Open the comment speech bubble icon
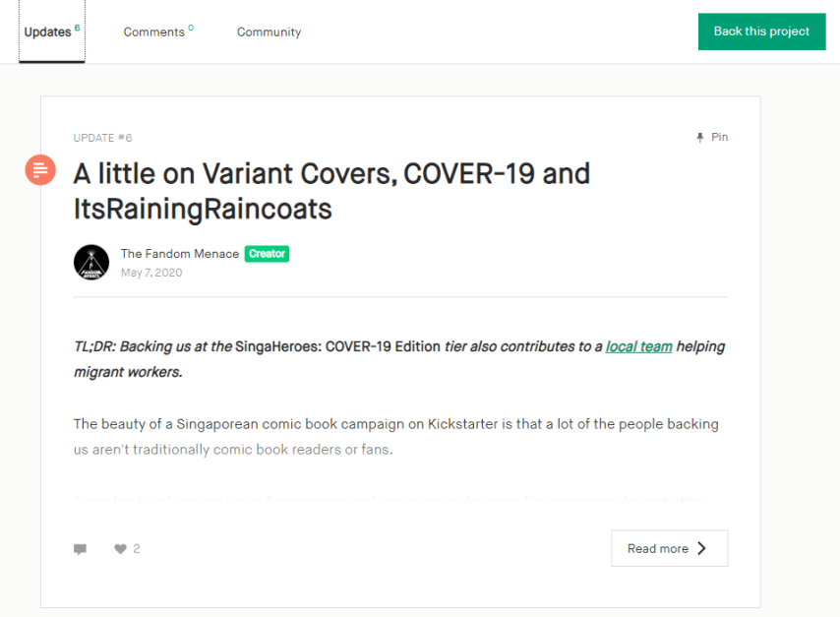 (x=80, y=549)
